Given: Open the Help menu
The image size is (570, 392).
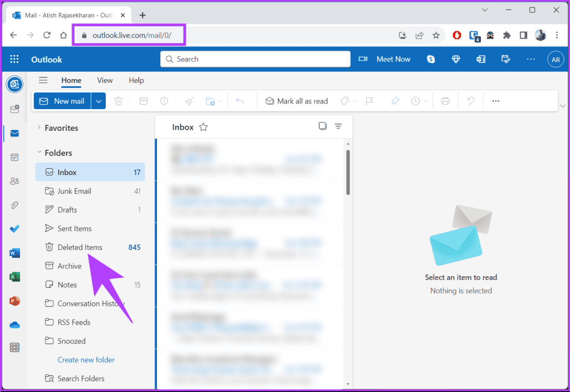Looking at the screenshot, I should [136, 80].
